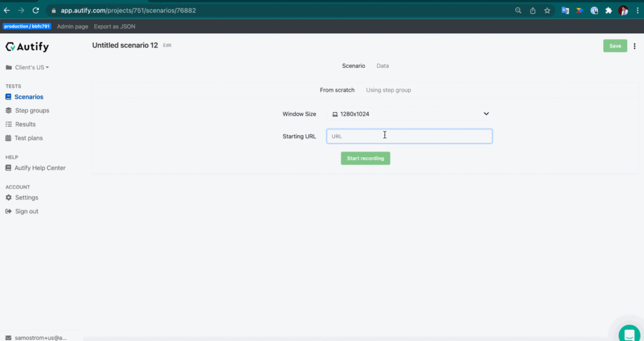Open the browser extensions puzzle icon
The width and height of the screenshot is (644, 341).
(608, 10)
